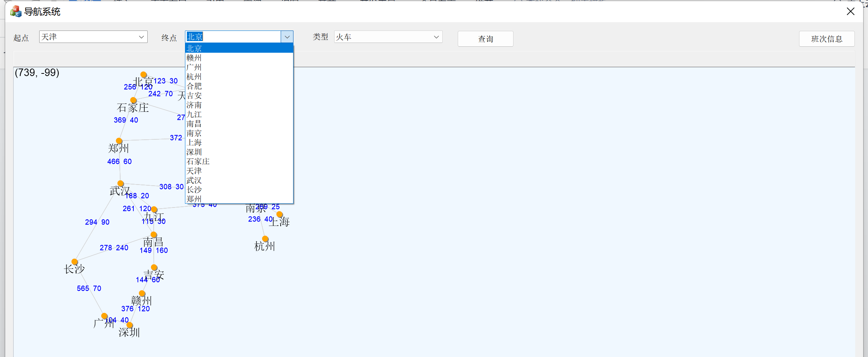868x357 pixels.
Task: Select 深圳 in the 终点 list
Action: (239, 152)
